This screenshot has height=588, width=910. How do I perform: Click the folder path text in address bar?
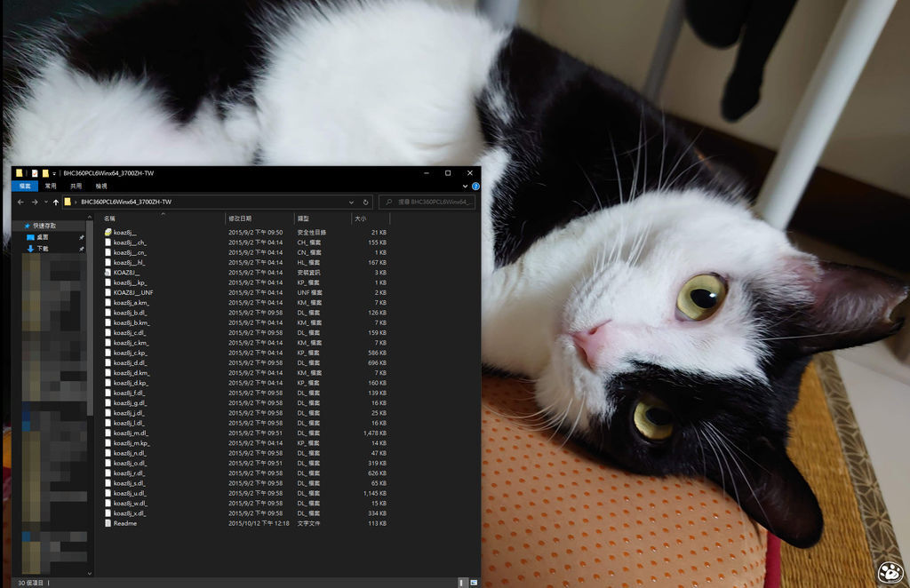pyautogui.click(x=126, y=202)
